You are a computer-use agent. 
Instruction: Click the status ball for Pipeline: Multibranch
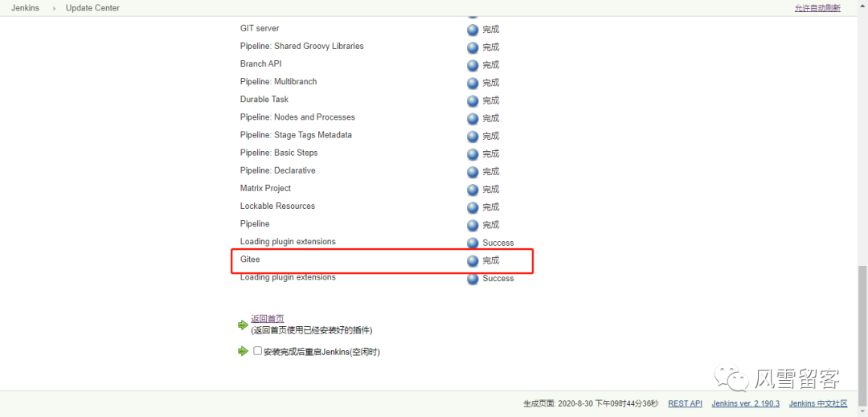[473, 83]
